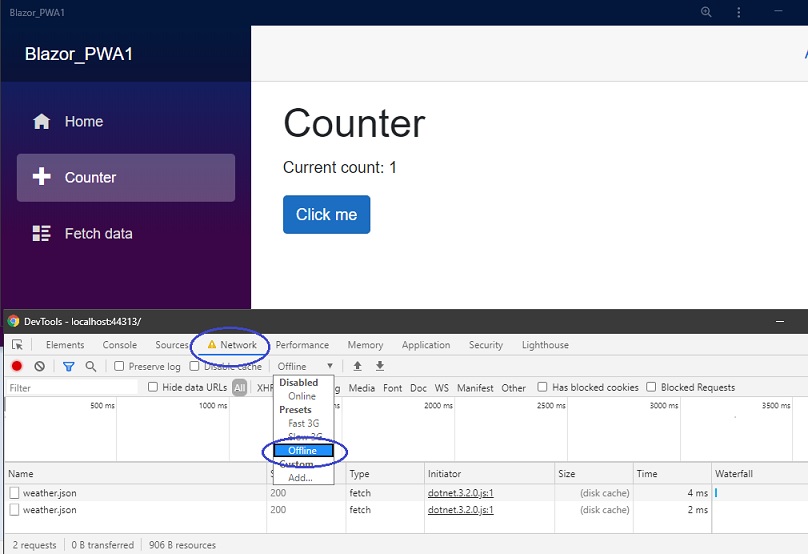This screenshot has height=554, width=808.
Task: Click Waterfall column header
Action: pyautogui.click(x=760, y=474)
